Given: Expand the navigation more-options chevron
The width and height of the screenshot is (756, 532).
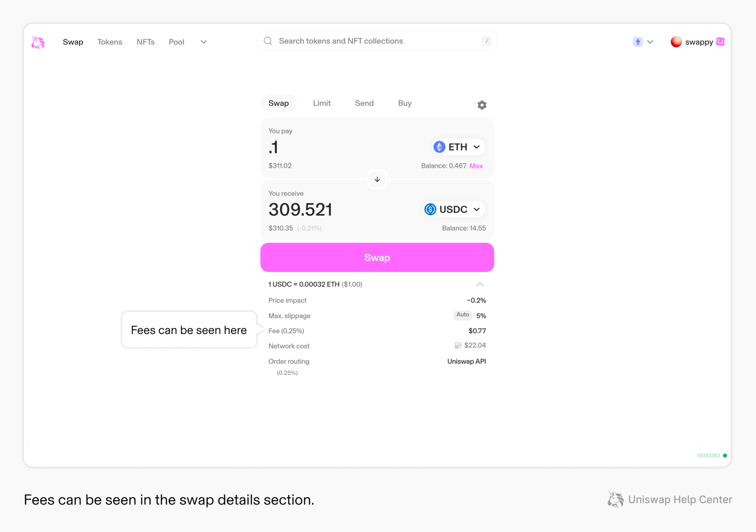Looking at the screenshot, I should (x=204, y=42).
